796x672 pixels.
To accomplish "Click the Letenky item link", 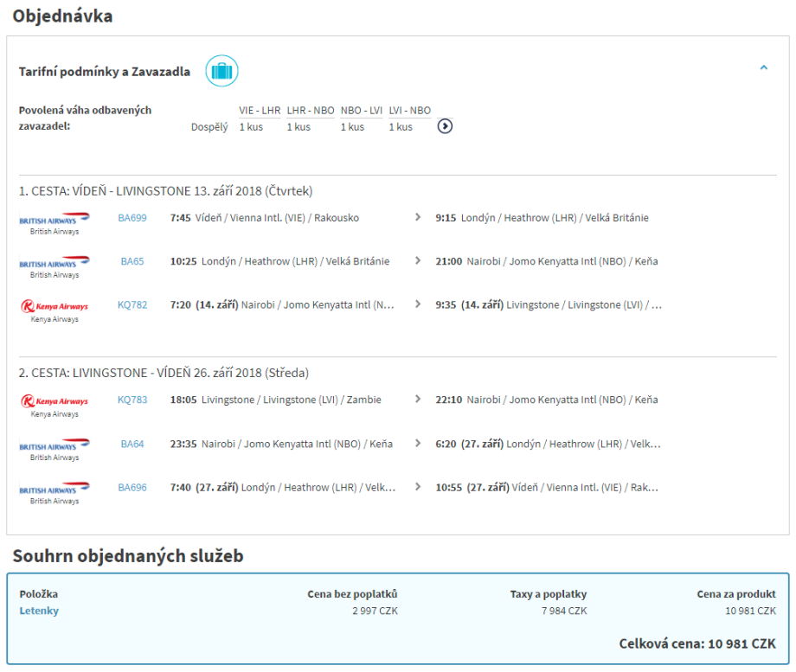I will click(x=39, y=611).
